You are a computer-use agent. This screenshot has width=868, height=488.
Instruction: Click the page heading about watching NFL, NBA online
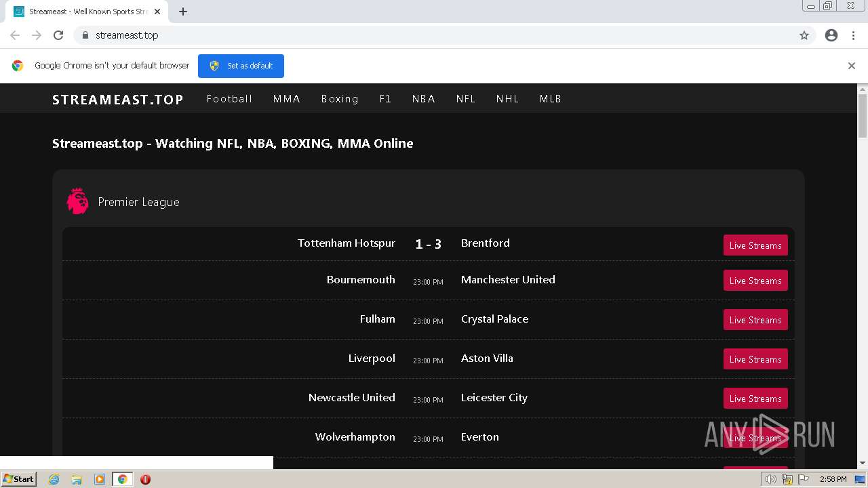tap(233, 143)
